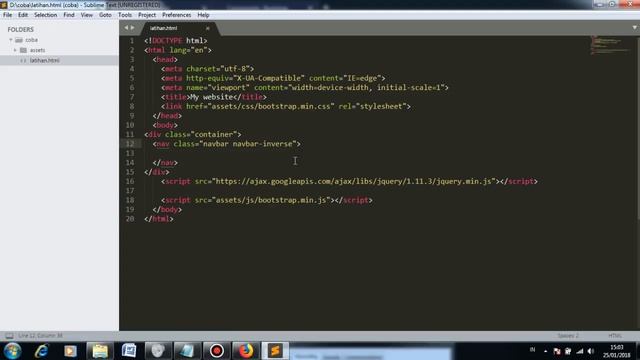Open the Windows Start menu
The height and width of the screenshot is (360, 640).
point(13,351)
